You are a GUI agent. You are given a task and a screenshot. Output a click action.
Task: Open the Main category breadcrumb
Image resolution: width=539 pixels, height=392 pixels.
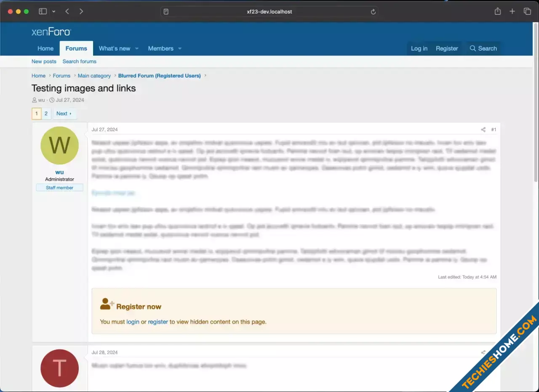[94, 76]
